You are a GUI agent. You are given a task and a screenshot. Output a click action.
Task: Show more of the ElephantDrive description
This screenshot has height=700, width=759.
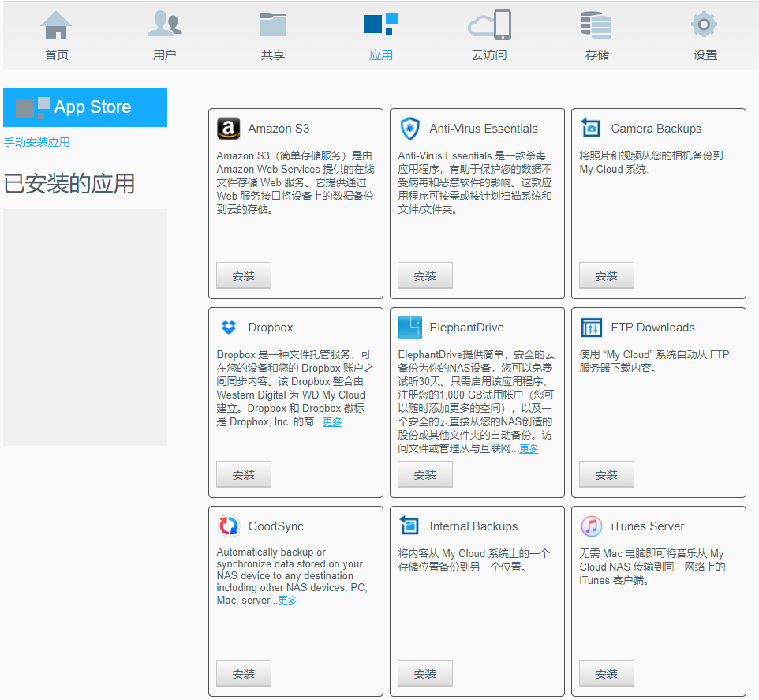tap(529, 449)
